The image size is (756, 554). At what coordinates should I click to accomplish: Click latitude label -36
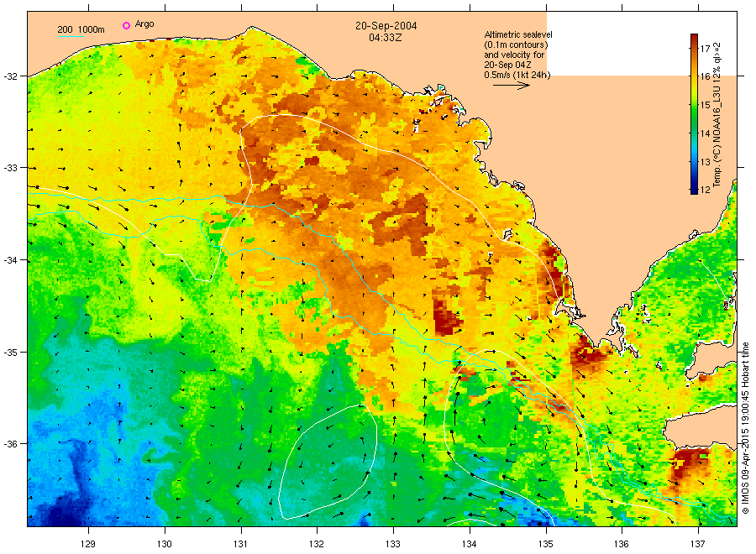(10, 444)
